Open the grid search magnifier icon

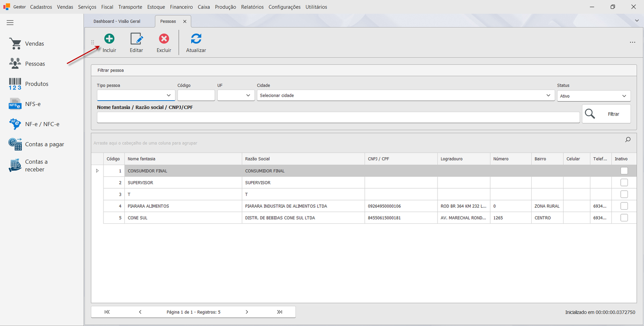click(628, 140)
